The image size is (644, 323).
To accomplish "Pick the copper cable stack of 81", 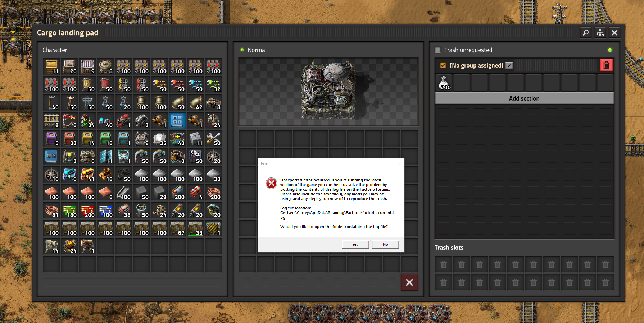I will 51,211.
